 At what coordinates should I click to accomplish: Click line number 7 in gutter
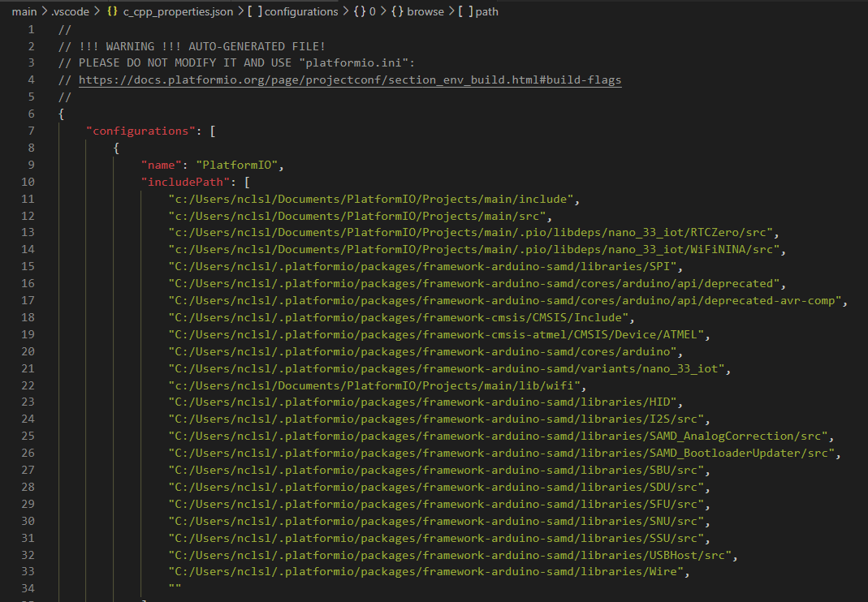point(31,131)
